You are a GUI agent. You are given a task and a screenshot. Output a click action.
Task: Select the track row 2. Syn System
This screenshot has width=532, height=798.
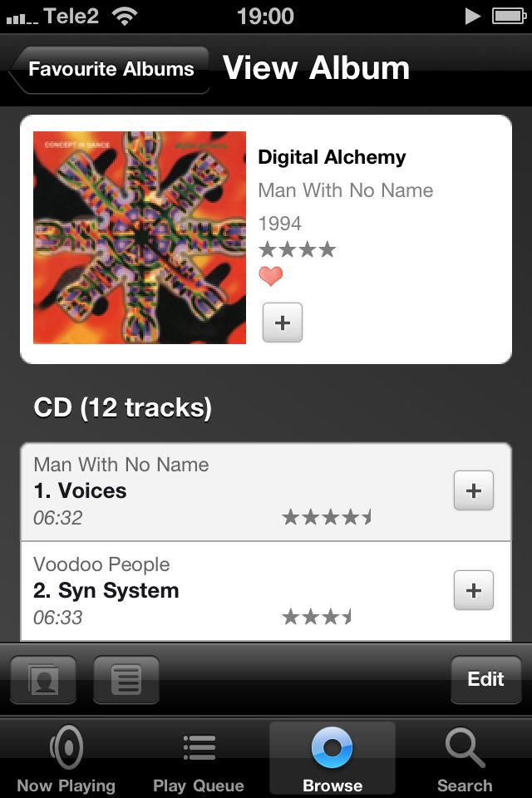266,591
